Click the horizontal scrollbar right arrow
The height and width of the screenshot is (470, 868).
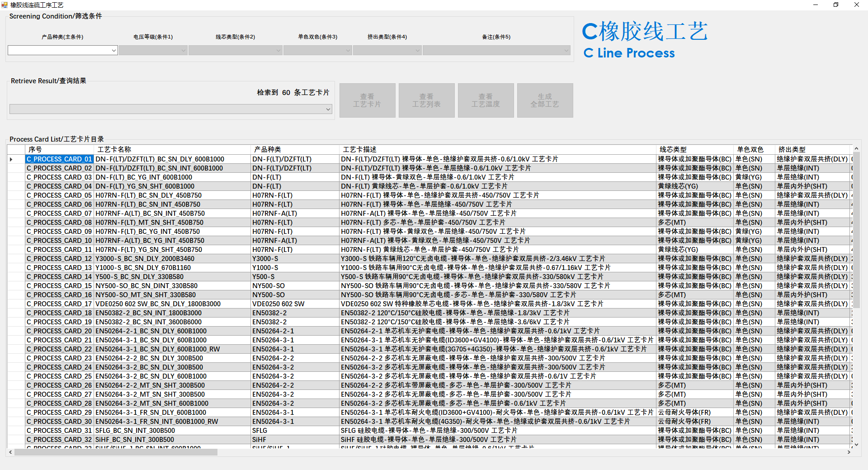(849, 452)
